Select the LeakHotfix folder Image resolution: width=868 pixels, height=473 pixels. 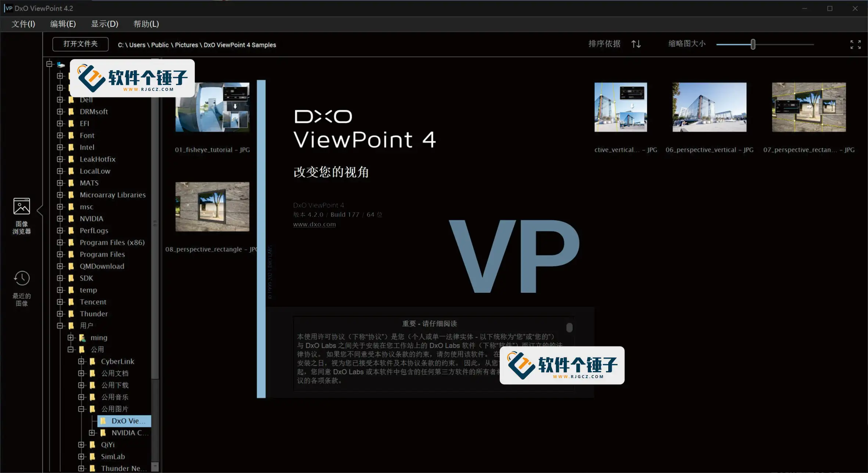tap(97, 159)
